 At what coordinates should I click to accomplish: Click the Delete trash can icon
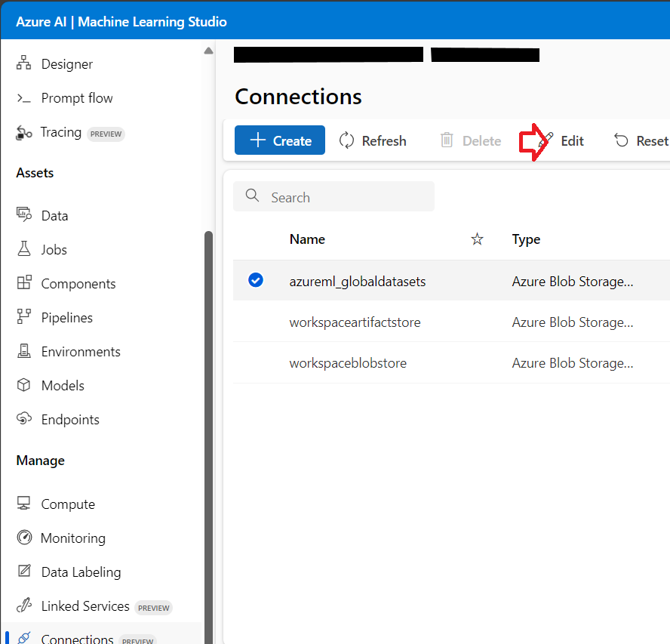click(447, 140)
